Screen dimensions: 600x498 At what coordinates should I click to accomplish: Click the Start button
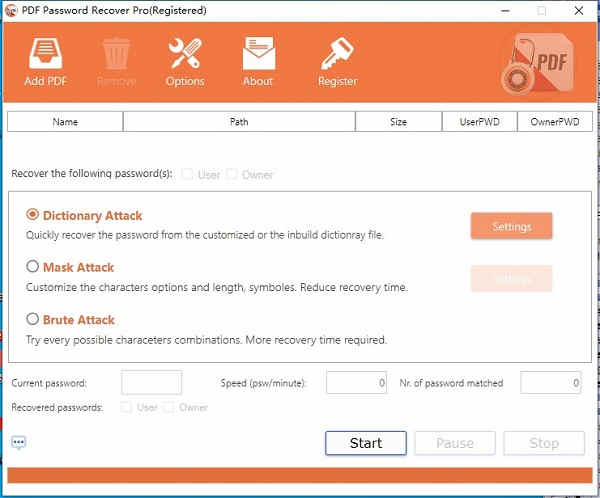366,443
